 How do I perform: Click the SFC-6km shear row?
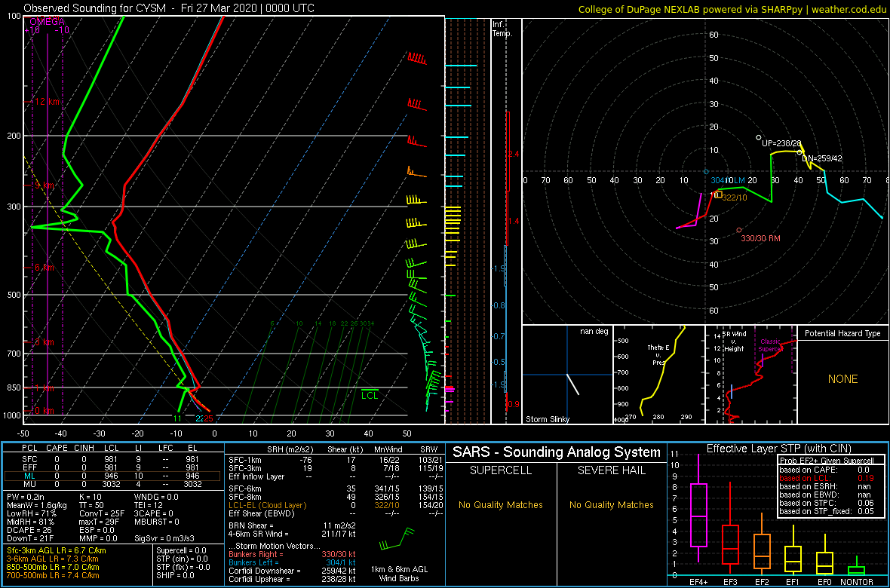tap(335, 488)
